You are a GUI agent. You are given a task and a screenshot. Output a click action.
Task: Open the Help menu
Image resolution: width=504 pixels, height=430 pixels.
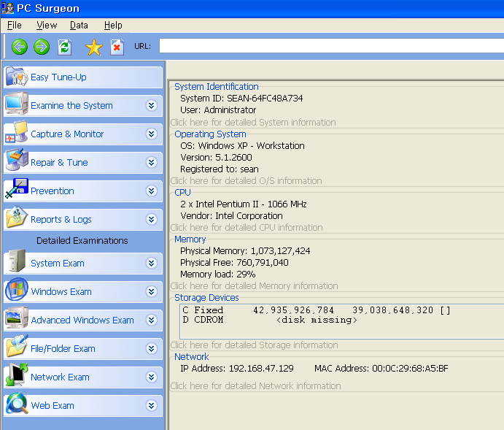point(113,25)
